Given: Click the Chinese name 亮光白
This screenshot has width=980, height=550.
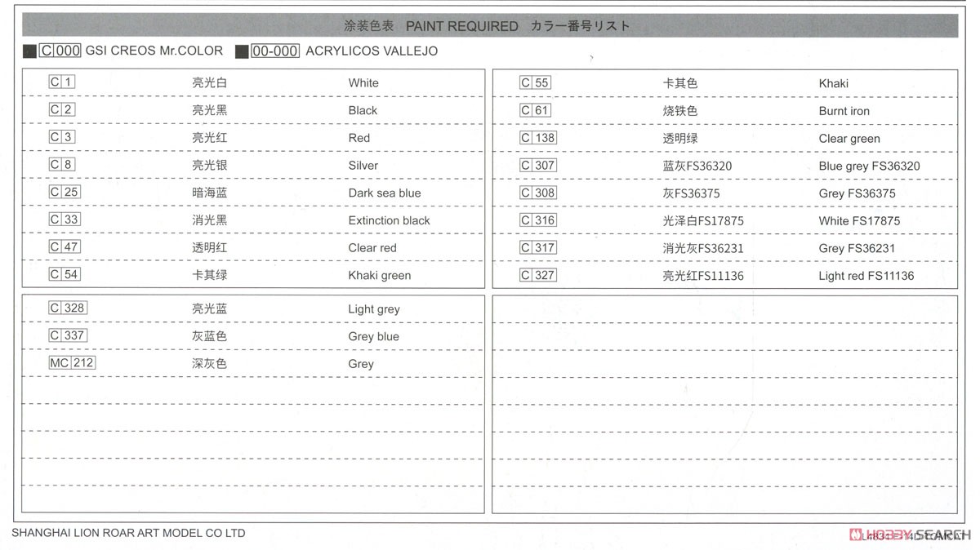Looking at the screenshot, I should pyautogui.click(x=210, y=82).
